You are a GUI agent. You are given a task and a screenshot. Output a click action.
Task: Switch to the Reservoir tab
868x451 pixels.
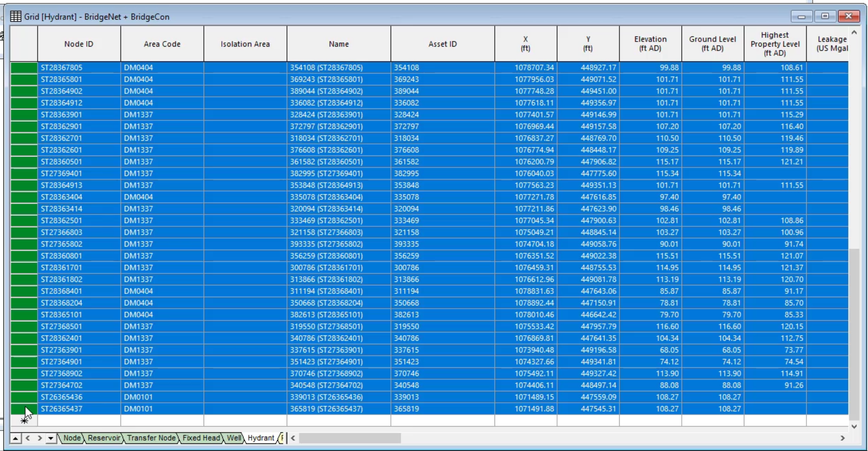point(104,438)
